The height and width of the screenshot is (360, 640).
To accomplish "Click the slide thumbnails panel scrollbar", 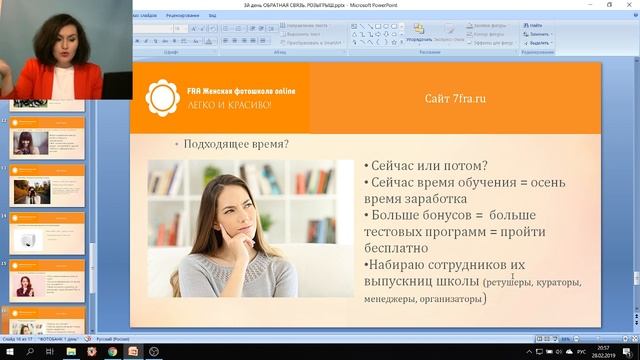I will (92, 267).
